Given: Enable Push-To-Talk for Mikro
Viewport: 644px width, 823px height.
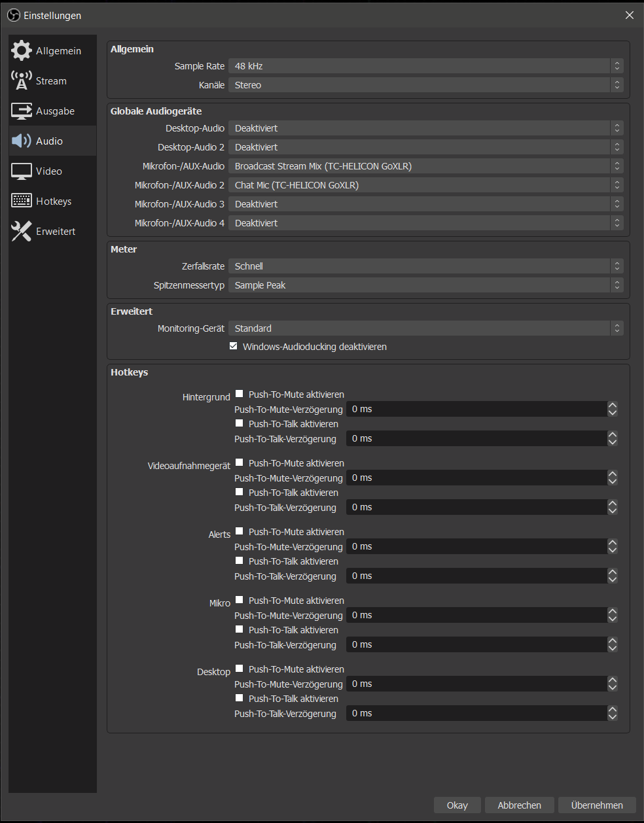Looking at the screenshot, I should coord(240,629).
